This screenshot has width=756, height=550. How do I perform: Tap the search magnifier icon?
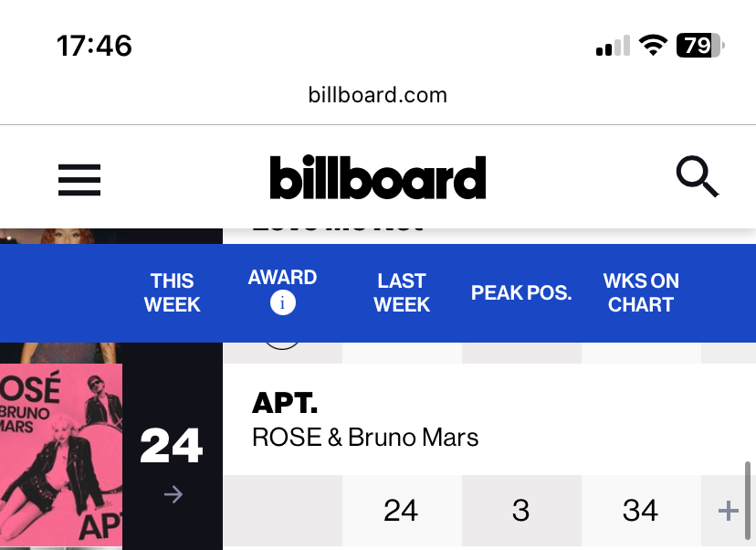coord(698,176)
